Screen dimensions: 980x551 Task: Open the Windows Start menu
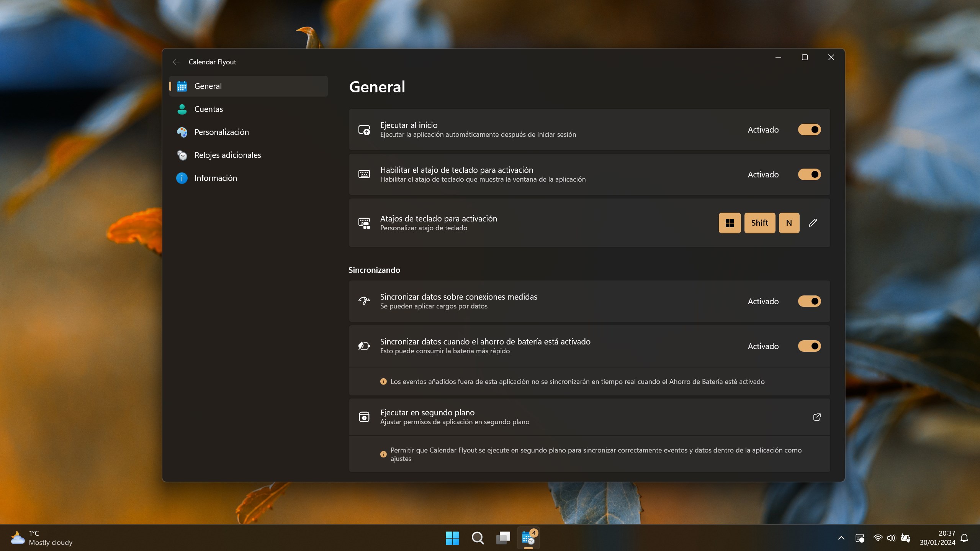(452, 538)
